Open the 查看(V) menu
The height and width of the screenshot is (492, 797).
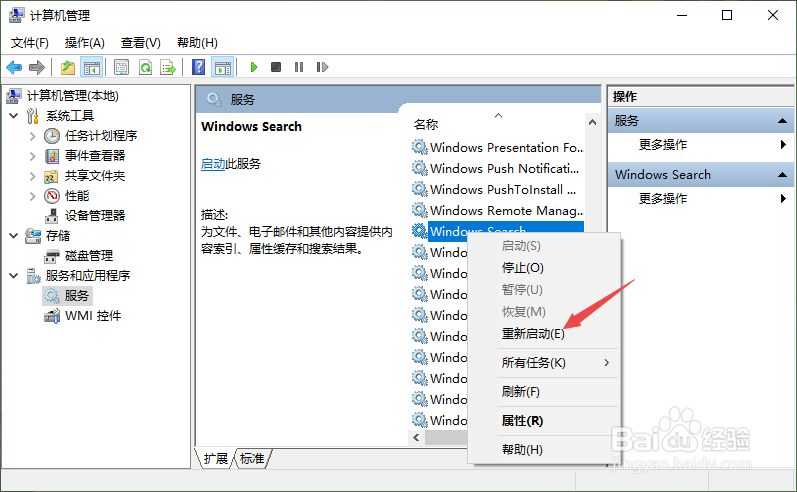(140, 43)
